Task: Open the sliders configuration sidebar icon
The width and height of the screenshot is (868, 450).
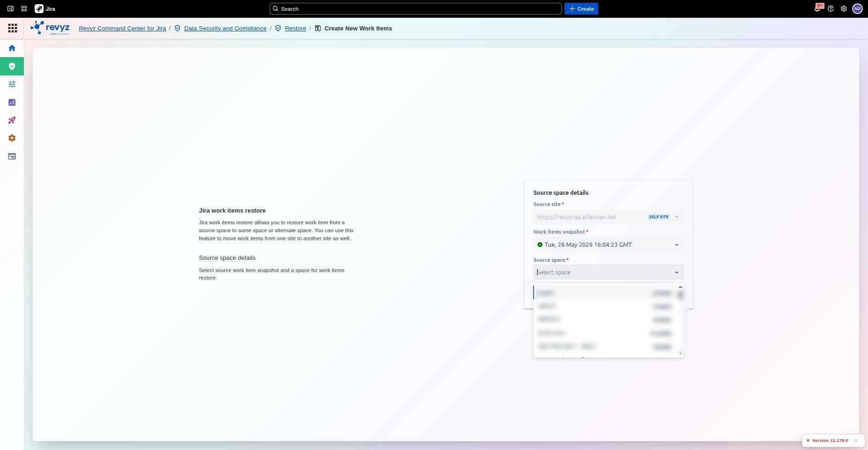Action: coord(12,84)
